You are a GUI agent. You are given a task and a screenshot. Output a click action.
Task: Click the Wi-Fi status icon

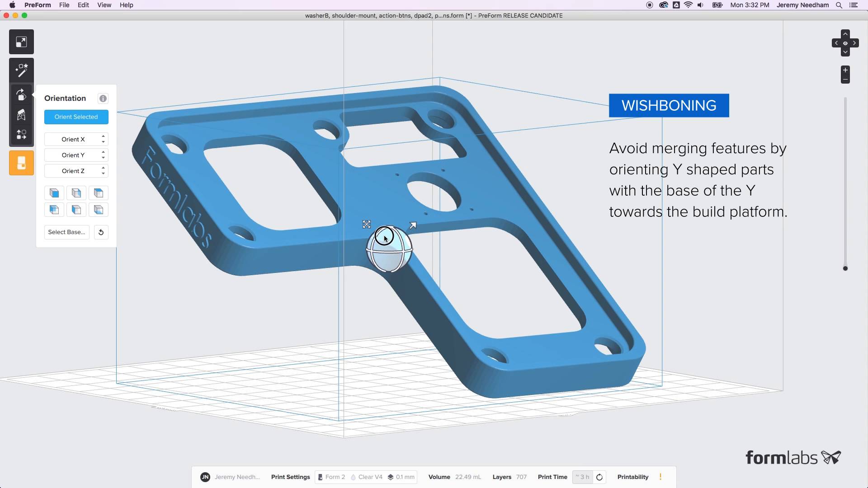[688, 5]
